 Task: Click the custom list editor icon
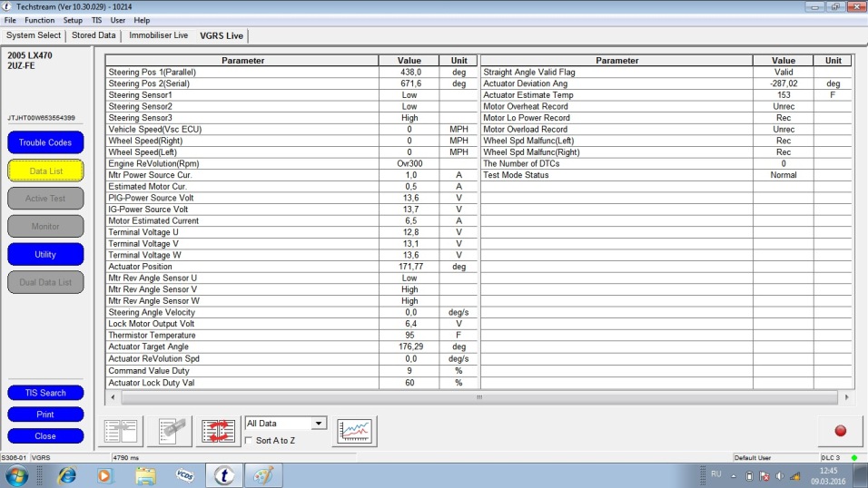tap(170, 431)
